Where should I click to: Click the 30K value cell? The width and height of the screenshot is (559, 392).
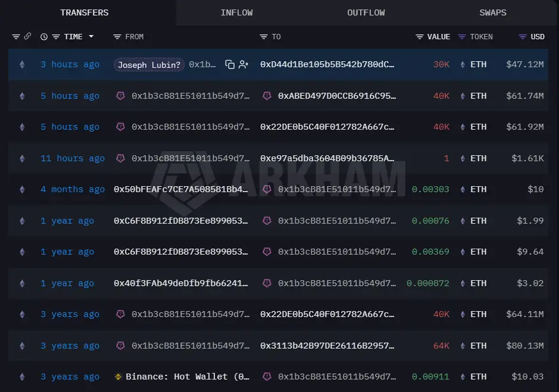pyautogui.click(x=441, y=64)
